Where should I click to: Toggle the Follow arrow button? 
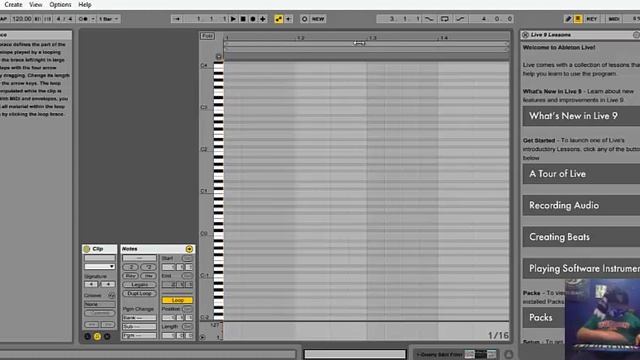click(x=177, y=19)
